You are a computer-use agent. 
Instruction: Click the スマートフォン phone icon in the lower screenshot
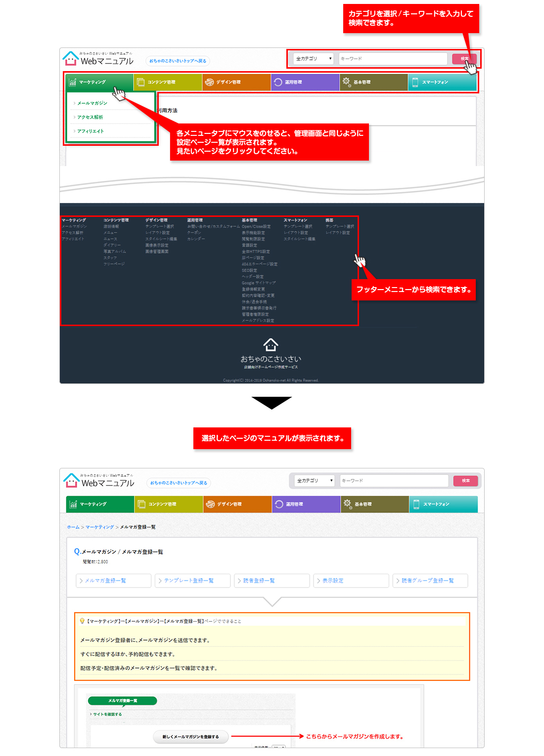click(x=416, y=504)
